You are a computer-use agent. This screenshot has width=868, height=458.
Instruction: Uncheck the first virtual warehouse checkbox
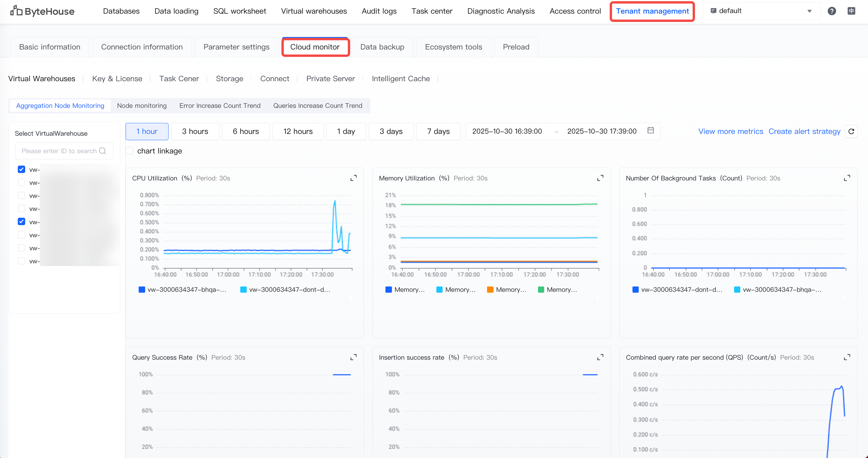(22, 169)
